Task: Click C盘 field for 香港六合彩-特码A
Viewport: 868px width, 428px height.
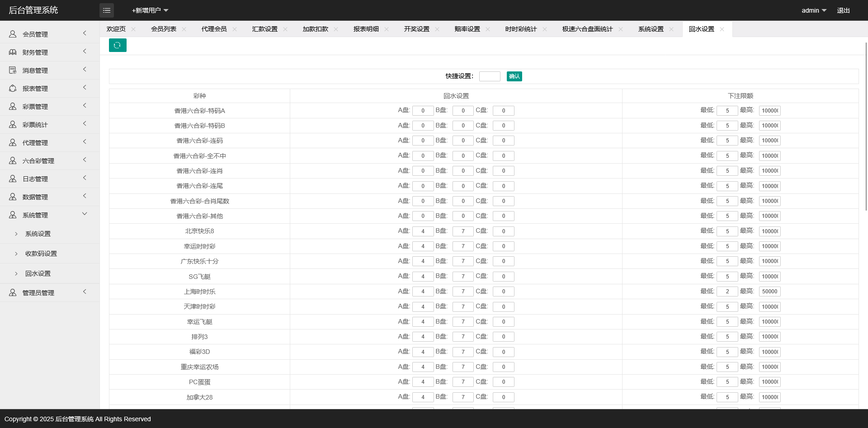Action: point(504,111)
